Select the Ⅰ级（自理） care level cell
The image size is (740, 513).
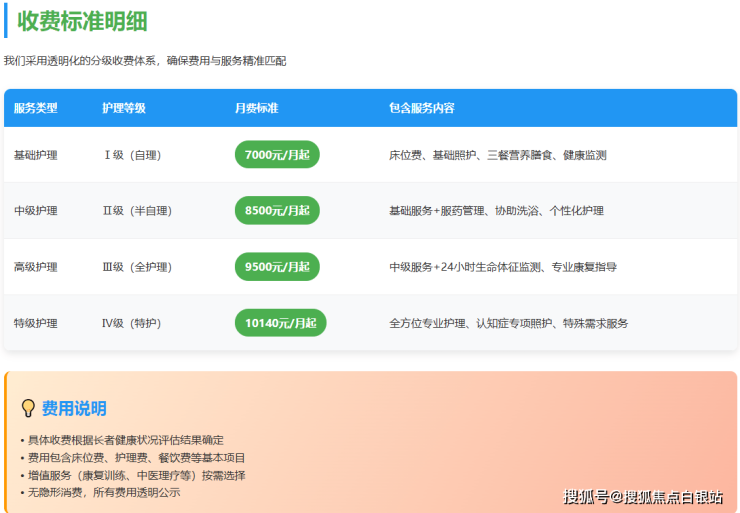[x=131, y=155]
